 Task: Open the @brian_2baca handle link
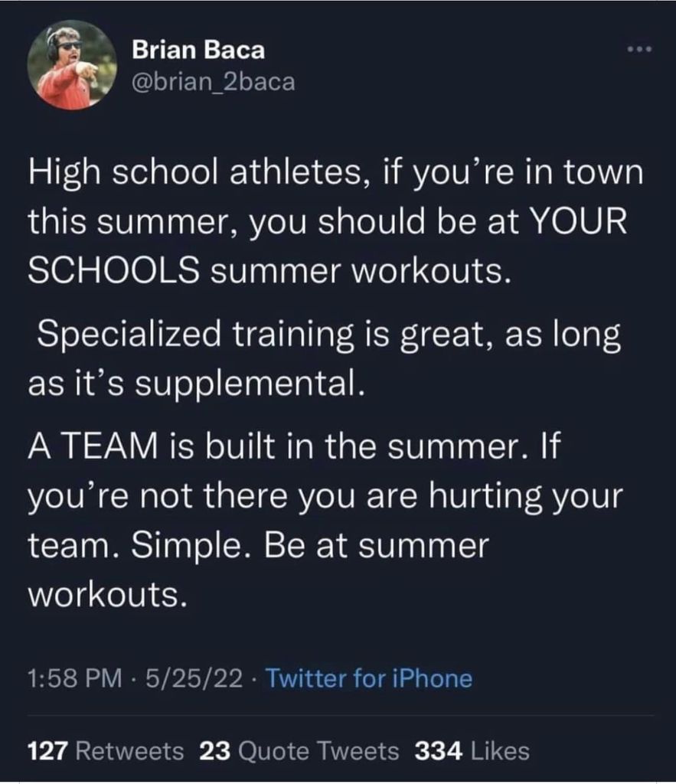[x=214, y=83]
